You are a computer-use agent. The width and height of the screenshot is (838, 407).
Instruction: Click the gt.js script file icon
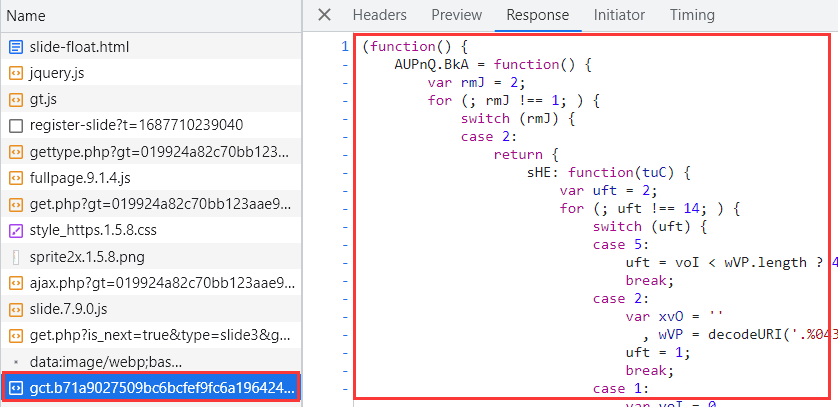click(15, 100)
